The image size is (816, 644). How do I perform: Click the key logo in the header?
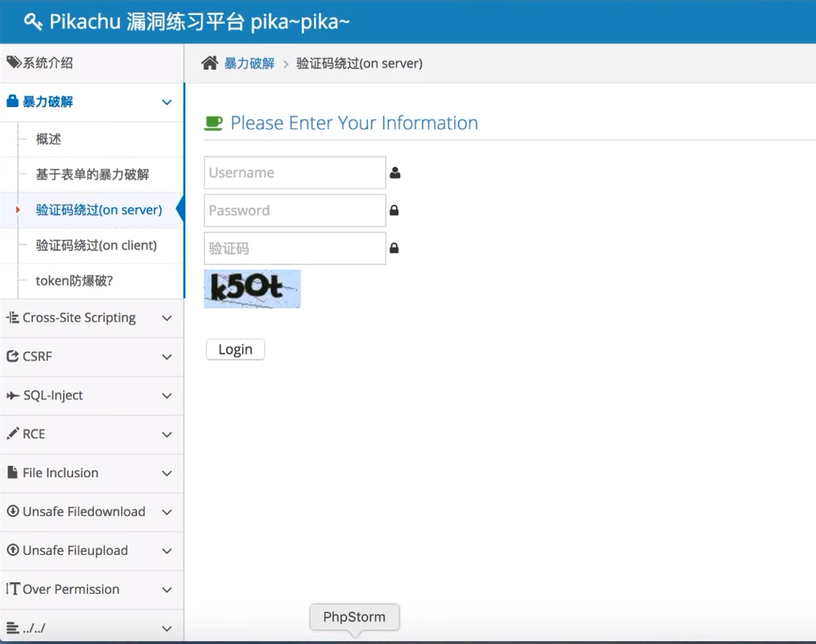pos(33,22)
